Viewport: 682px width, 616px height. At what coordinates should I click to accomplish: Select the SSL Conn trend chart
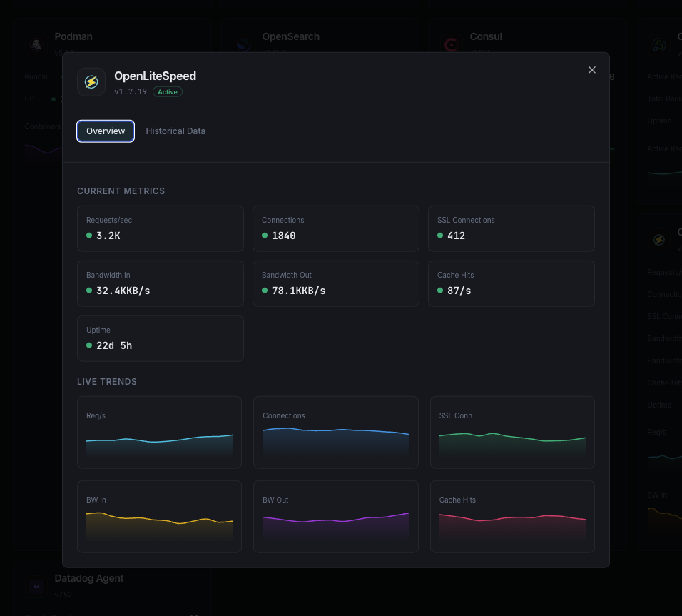[x=511, y=432]
